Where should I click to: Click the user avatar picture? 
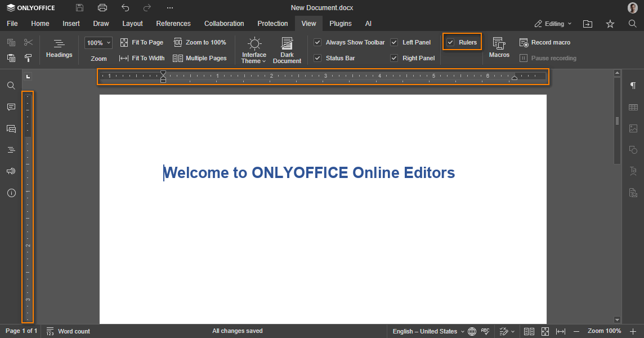[x=633, y=7]
